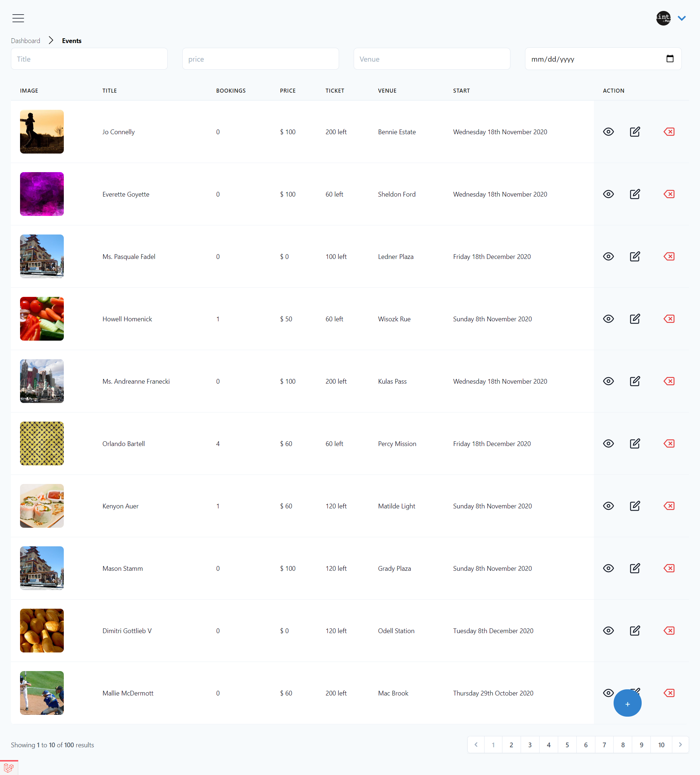Expand the user profile dropdown arrow
The height and width of the screenshot is (775, 700).
681,18
